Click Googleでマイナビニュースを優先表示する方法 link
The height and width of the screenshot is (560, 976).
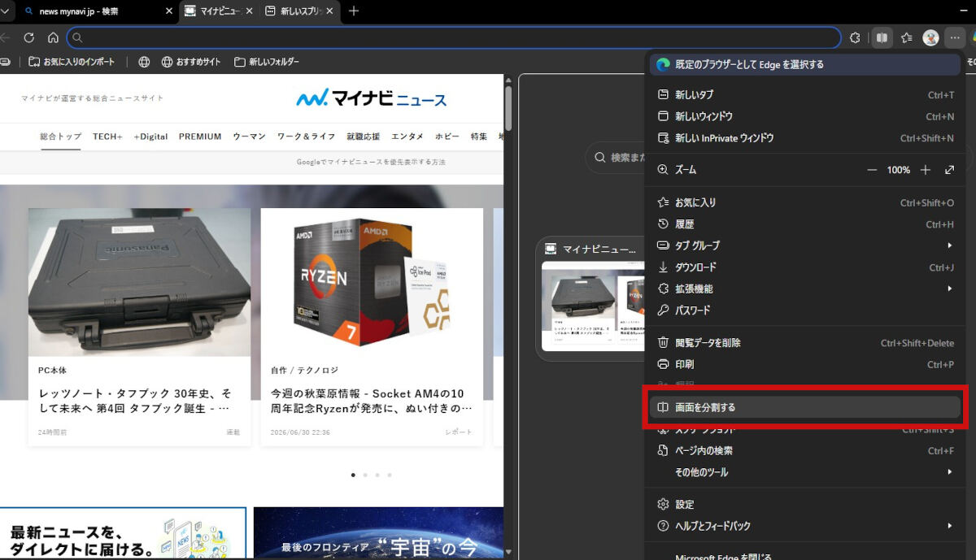click(x=371, y=163)
